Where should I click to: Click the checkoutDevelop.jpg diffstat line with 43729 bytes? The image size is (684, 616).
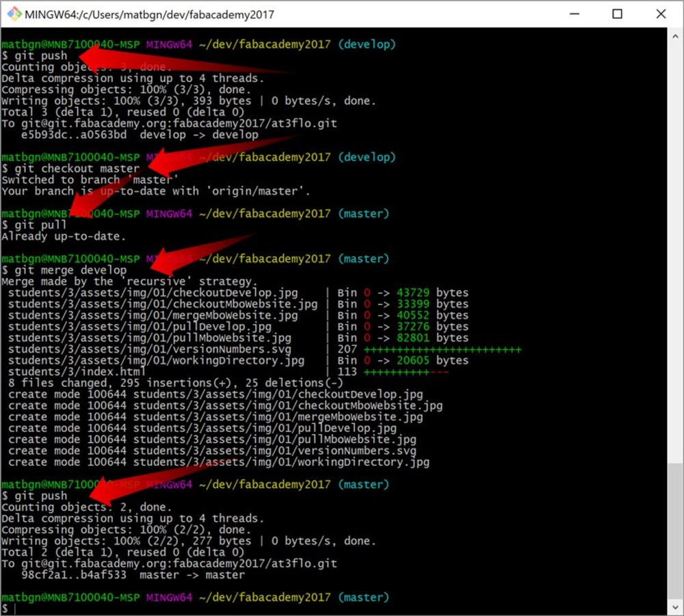coord(238,293)
